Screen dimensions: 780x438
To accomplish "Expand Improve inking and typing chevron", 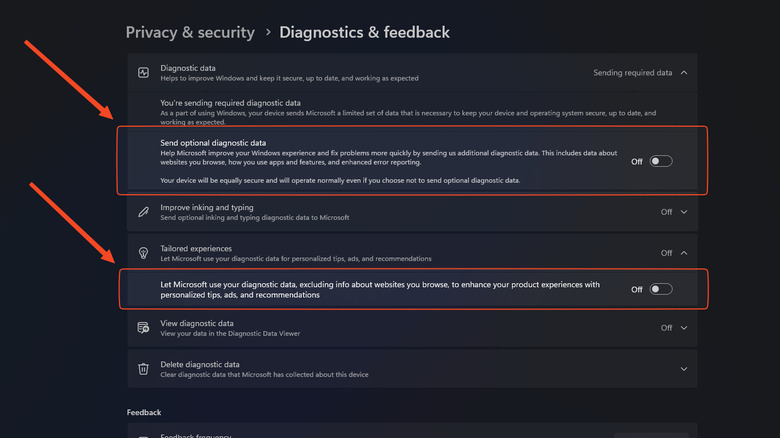I will [684, 212].
